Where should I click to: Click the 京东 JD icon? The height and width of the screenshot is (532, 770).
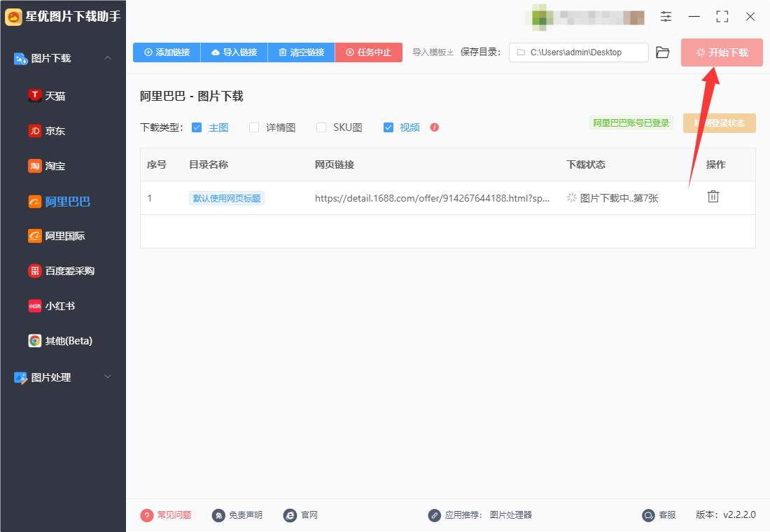click(x=34, y=131)
